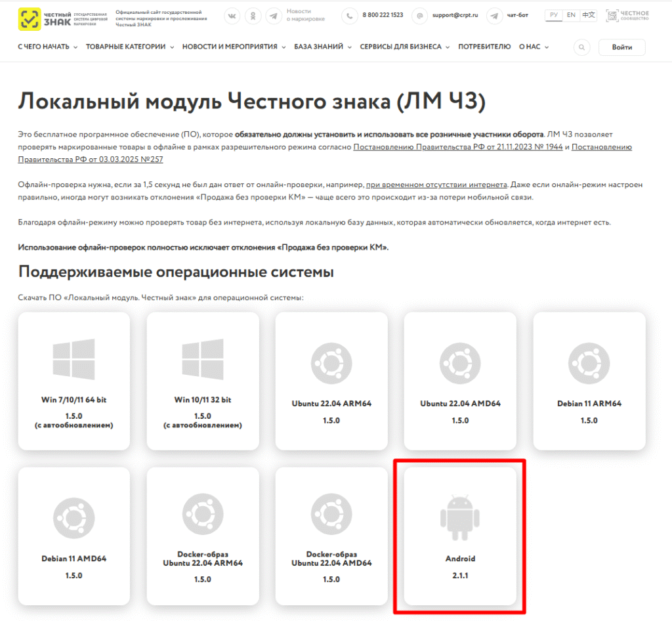Screen dimensions: 672x621
Task: Expand the С ЧЕГО НАЧАТЬ menu
Action: 47,47
